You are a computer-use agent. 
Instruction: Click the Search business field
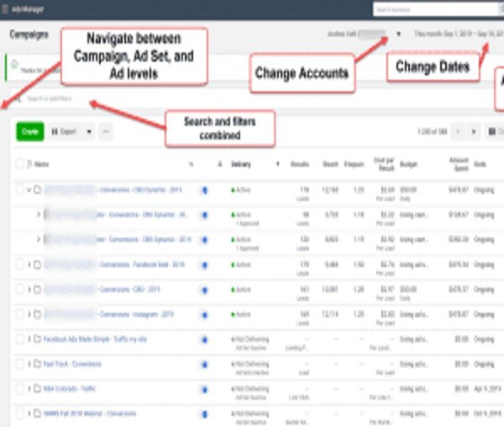(x=437, y=9)
